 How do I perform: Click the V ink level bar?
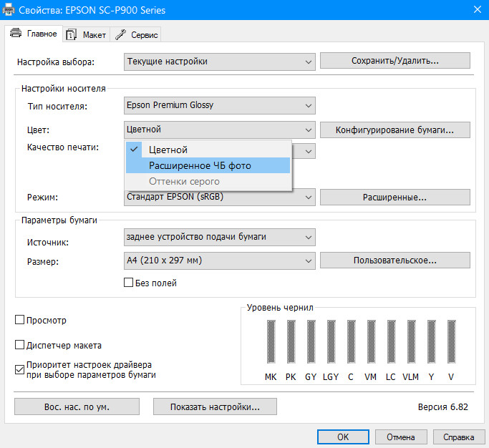click(451, 341)
